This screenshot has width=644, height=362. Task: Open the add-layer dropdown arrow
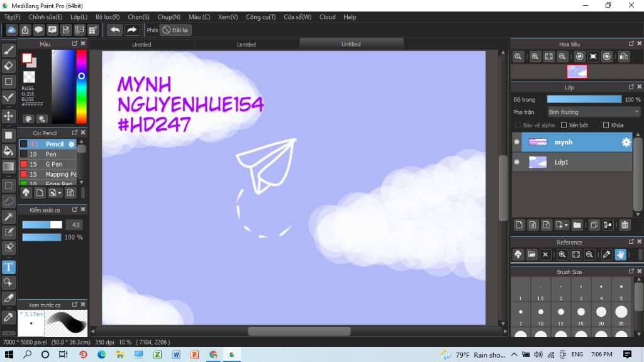[566, 226]
